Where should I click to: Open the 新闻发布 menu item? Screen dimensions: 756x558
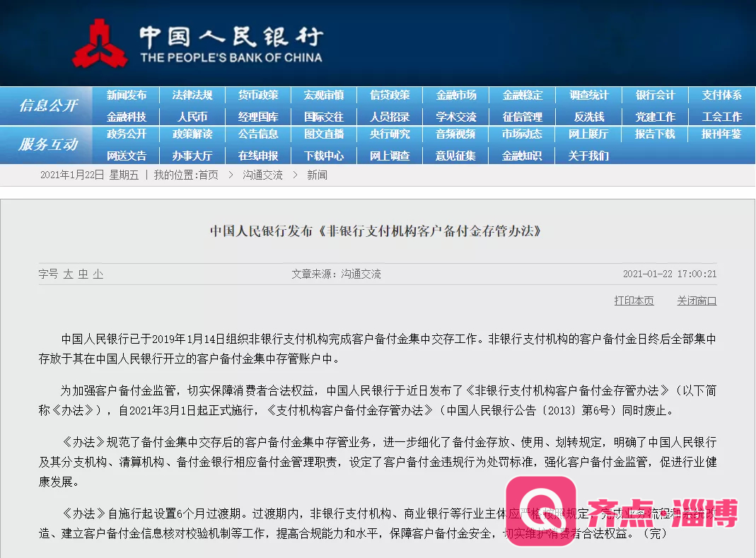[126, 95]
